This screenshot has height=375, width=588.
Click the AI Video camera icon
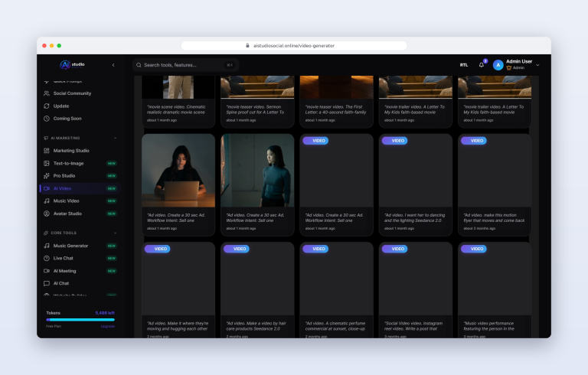point(47,188)
